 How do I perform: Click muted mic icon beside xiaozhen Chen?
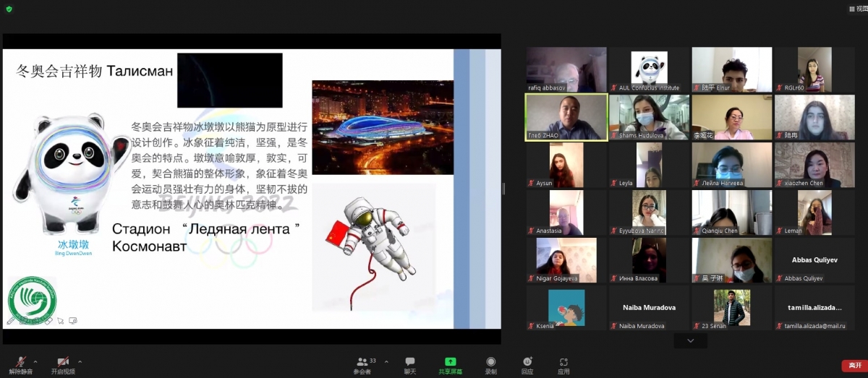coord(780,184)
